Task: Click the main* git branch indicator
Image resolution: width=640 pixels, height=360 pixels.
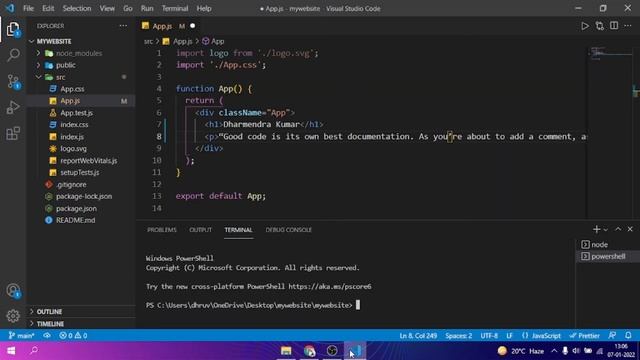Action: point(21,336)
